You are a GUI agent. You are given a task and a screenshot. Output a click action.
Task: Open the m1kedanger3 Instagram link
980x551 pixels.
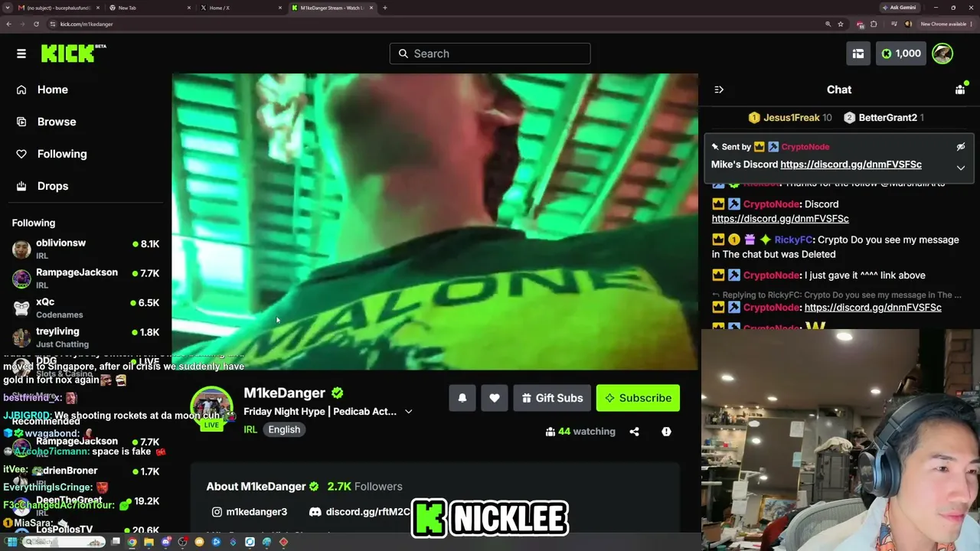click(x=250, y=512)
